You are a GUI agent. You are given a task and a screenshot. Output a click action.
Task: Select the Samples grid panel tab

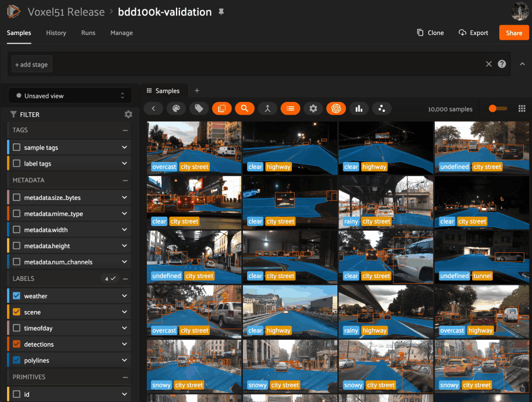pos(164,90)
